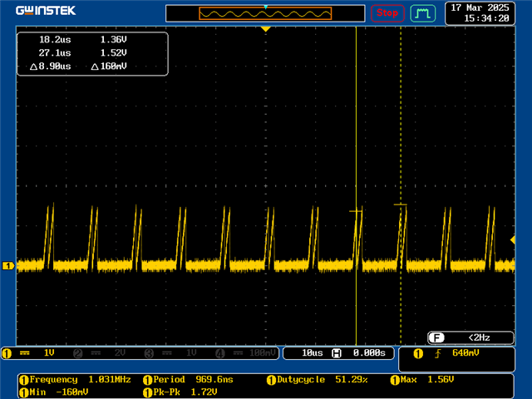Click the date 17 Mar 2025
The height and width of the screenshot is (399, 532).
(x=480, y=7)
